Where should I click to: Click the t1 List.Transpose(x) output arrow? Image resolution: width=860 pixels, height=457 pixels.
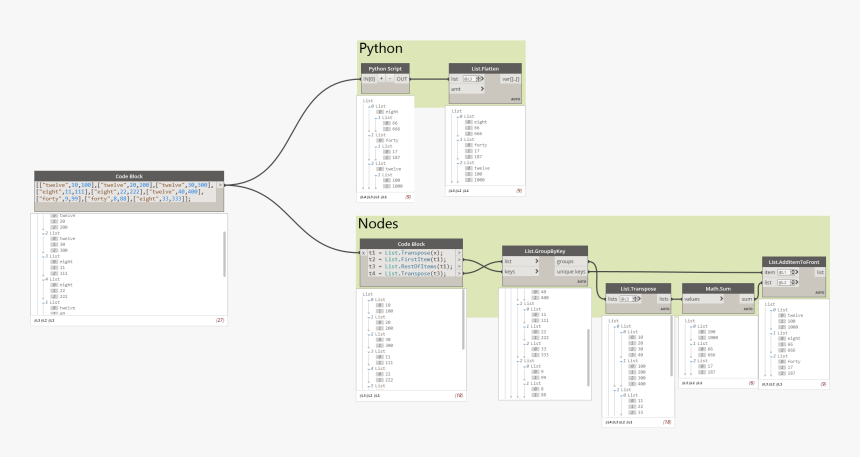click(459, 253)
